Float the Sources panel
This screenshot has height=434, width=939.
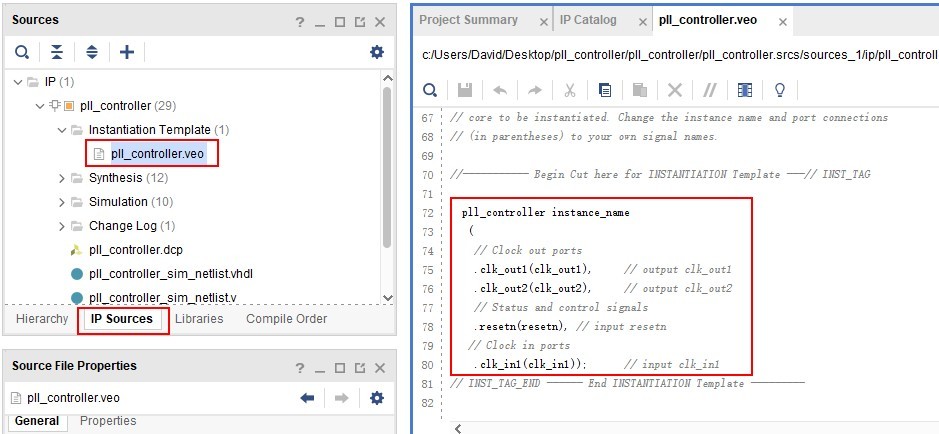[360, 22]
